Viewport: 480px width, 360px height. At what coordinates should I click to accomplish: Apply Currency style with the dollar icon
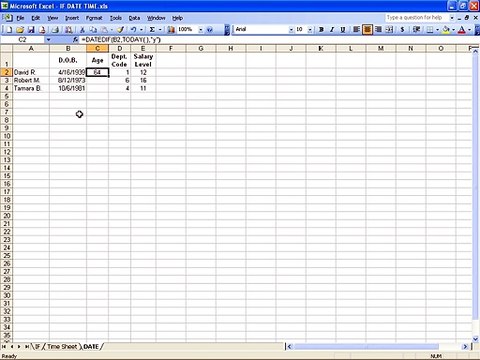point(402,30)
